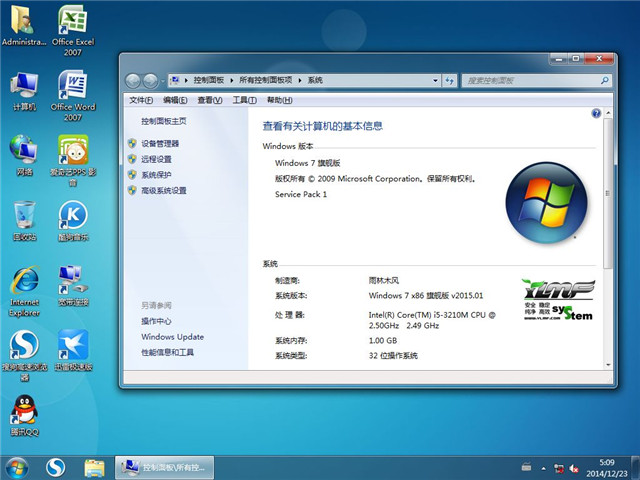This screenshot has height=480, width=640.
Task: Click the Windows Update link in sidebar
Action: (172, 337)
